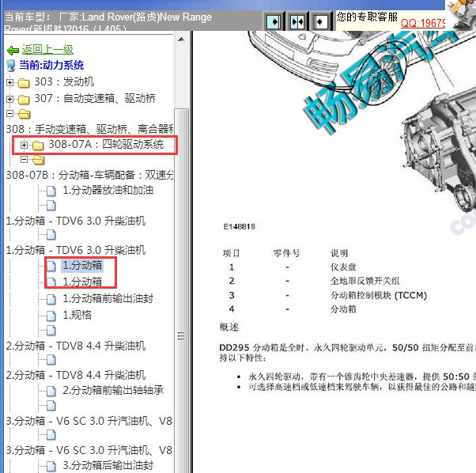
Task: Click the 当前:动力系统 heading
Action: [x=51, y=65]
